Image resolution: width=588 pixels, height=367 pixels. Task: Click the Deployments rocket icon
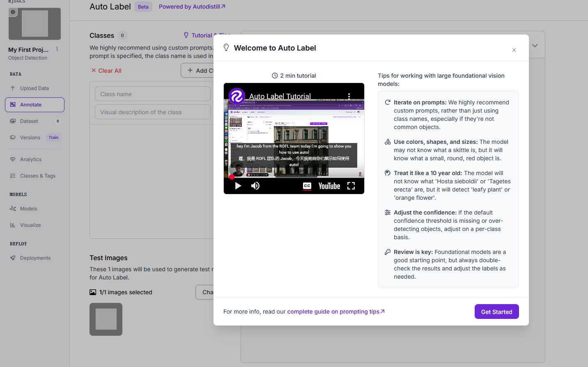[x=13, y=258]
